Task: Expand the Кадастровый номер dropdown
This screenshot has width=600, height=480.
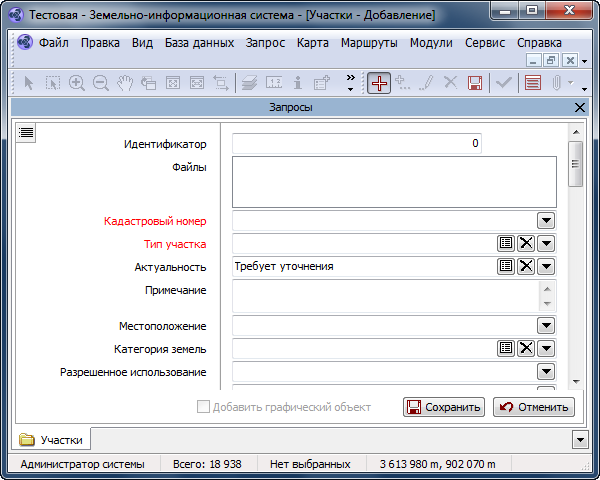Action: (546, 220)
